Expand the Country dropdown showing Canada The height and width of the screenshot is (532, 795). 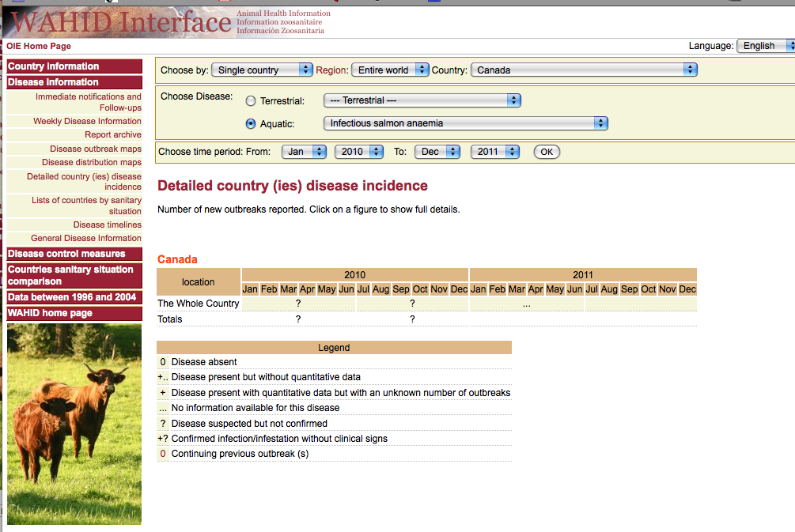point(584,70)
